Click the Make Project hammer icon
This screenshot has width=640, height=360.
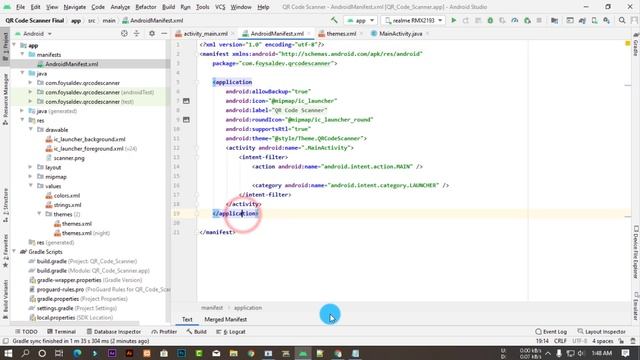(x=334, y=20)
